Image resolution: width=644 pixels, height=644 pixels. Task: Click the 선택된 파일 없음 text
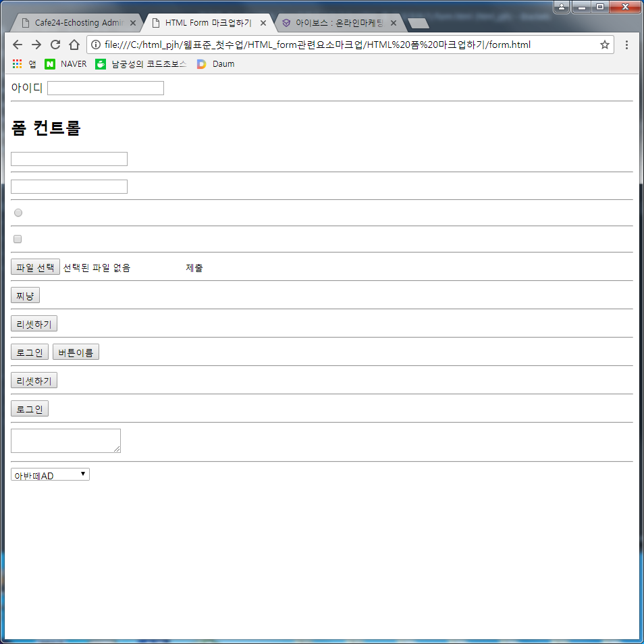point(97,268)
